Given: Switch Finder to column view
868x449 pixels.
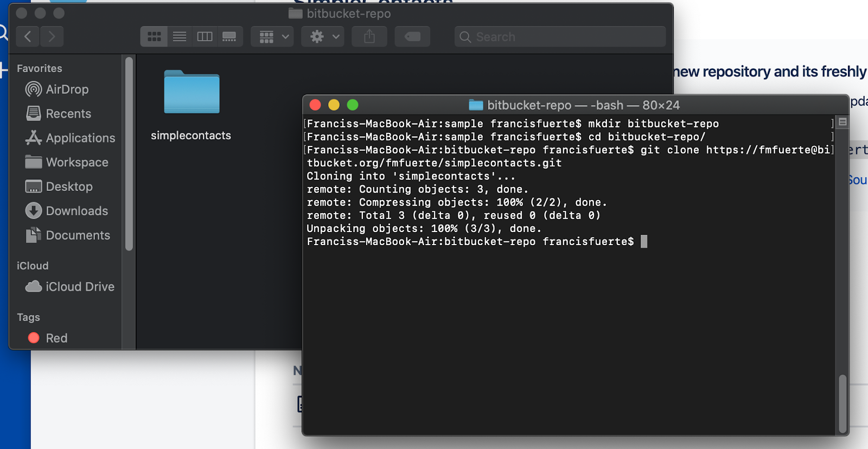Looking at the screenshot, I should [x=205, y=36].
